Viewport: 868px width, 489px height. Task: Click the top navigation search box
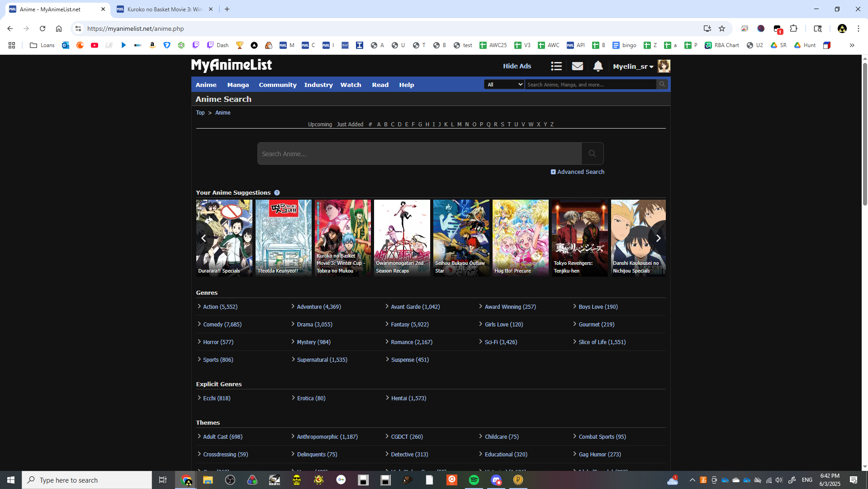click(590, 84)
